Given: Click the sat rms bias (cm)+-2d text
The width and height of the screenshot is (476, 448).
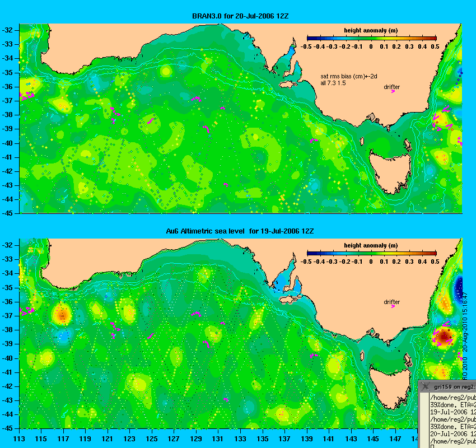Looking at the screenshot, I should pos(349,77).
